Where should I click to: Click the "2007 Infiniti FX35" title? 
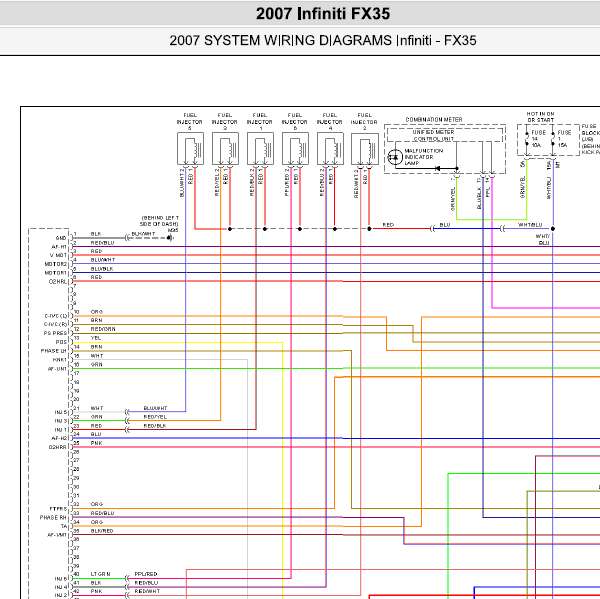click(x=323, y=14)
